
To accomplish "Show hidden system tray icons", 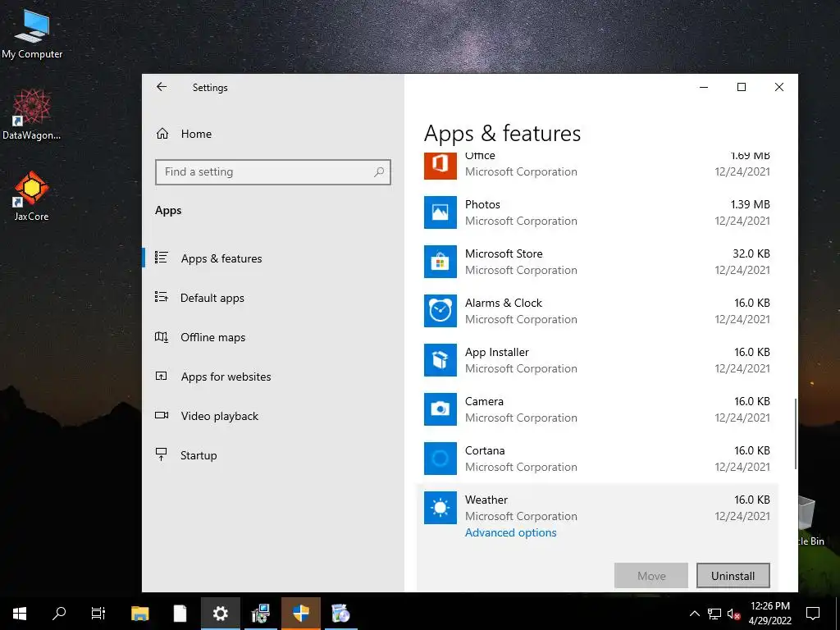I will click(694, 614).
